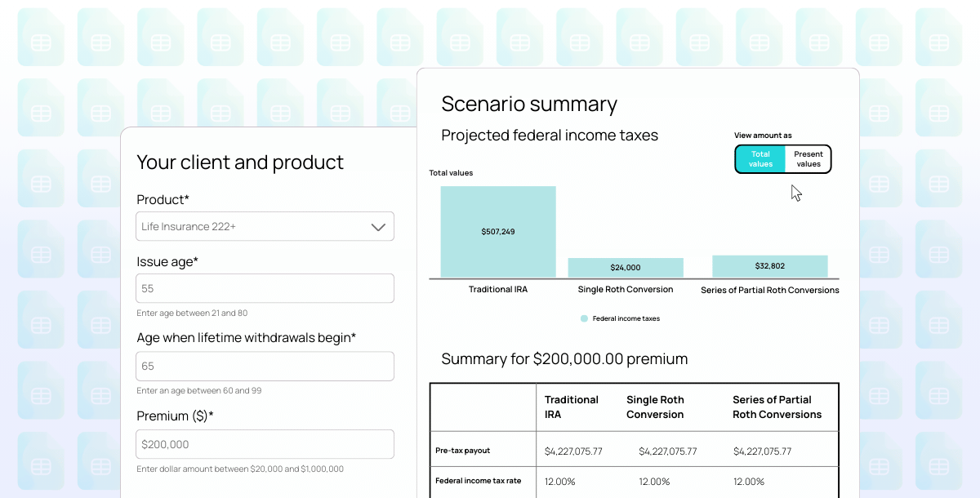
Task: Click the Age when lifetime withdrawals begin field
Action: tap(265, 367)
